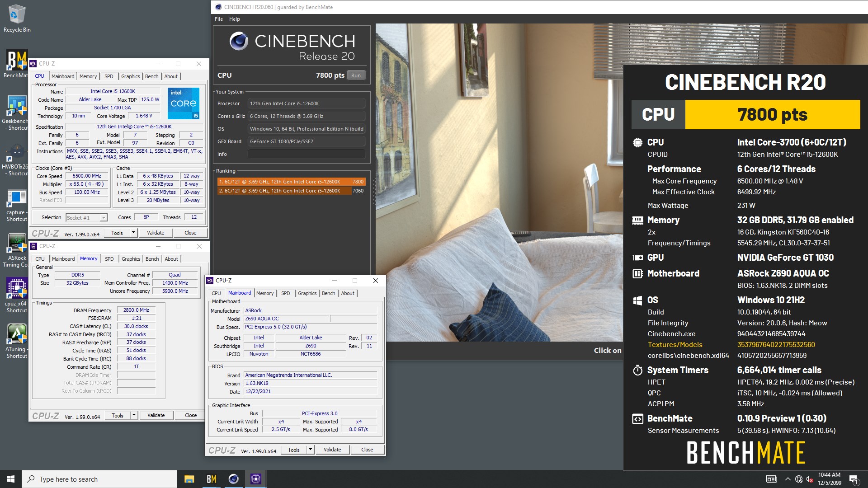This screenshot has width=868, height=488.
Task: Click Processor field 12th Gen Intel Core i5-12600K
Action: (x=307, y=103)
